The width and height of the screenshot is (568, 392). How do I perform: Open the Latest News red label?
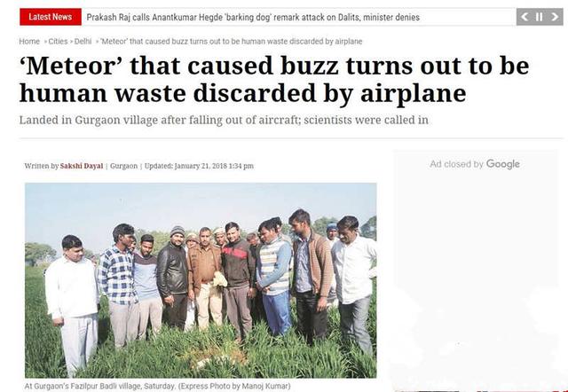[51, 17]
